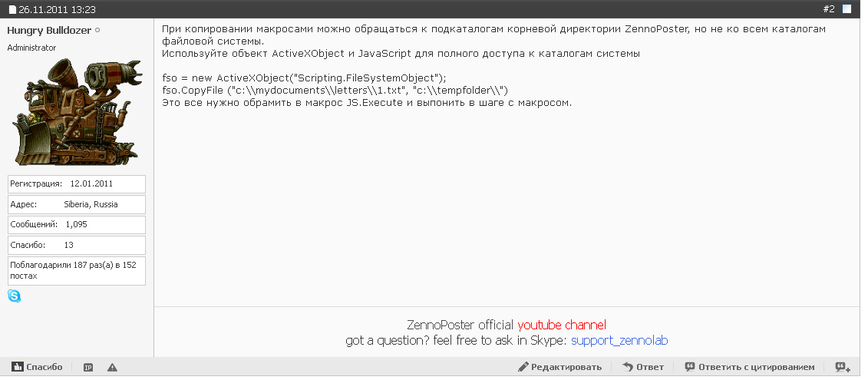Open the support_zennolab Skype link
This screenshot has height=380, width=868.
pyautogui.click(x=625, y=340)
